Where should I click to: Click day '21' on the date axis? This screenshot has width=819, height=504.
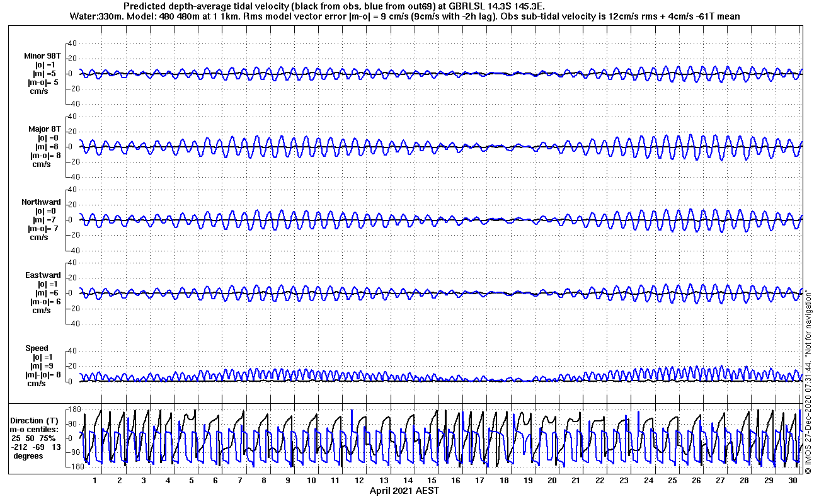pyautogui.click(x=576, y=480)
